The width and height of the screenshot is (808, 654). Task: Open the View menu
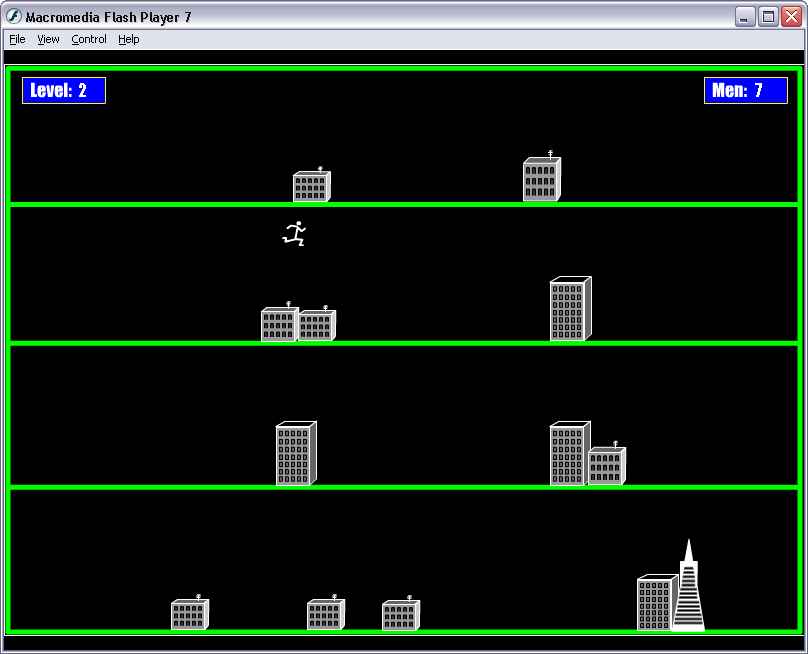coord(48,39)
